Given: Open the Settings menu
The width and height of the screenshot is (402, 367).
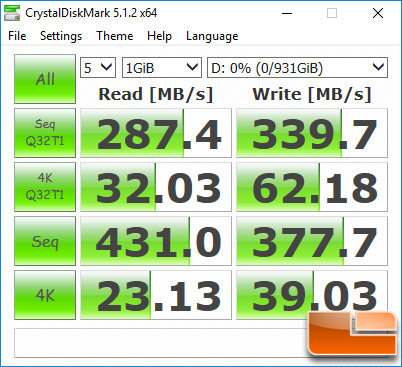Looking at the screenshot, I should [x=61, y=36].
